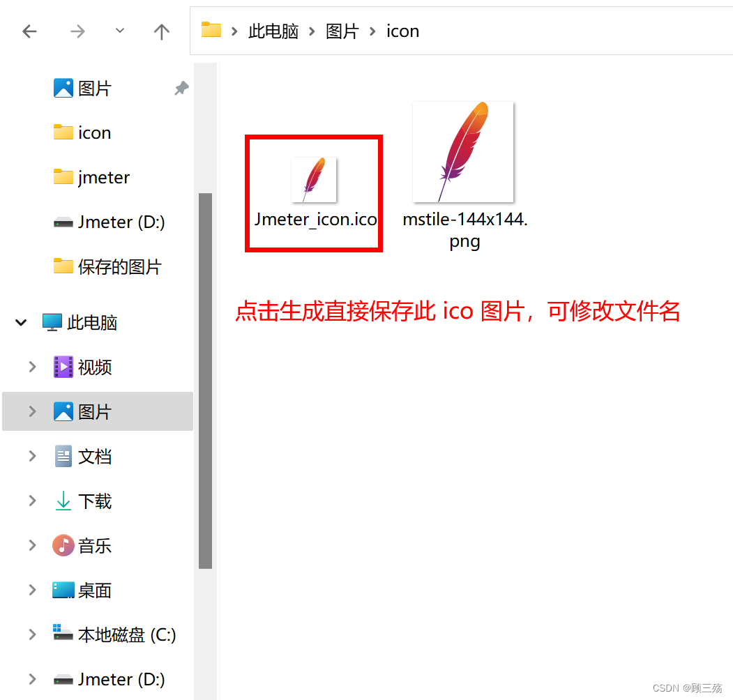Open the 视频 library
733x700 pixels.
pyautogui.click(x=82, y=367)
